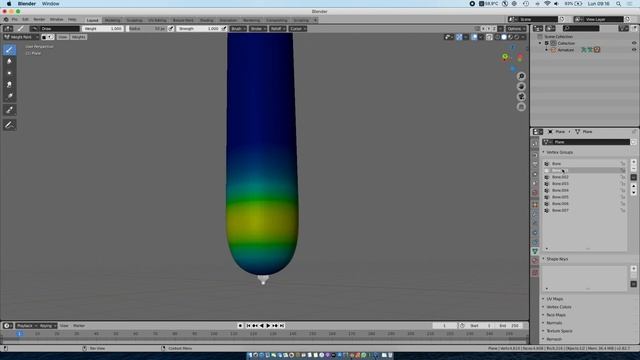Select rendered viewport shading icon

click(517, 37)
